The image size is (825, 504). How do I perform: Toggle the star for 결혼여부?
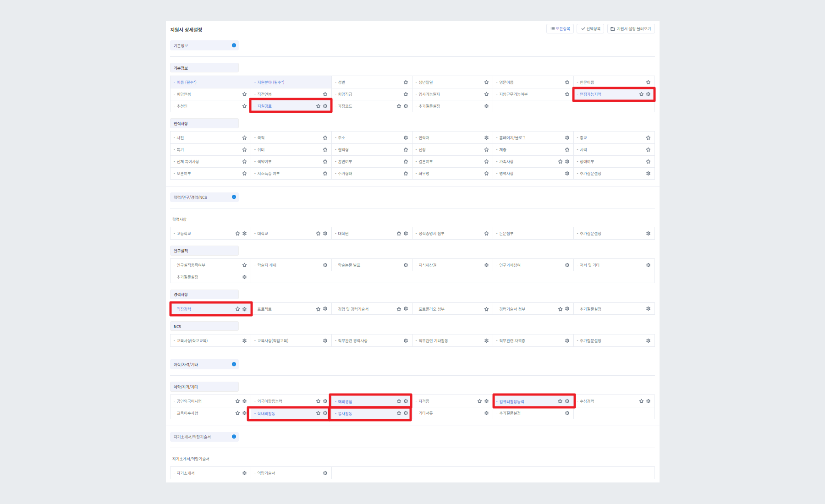click(486, 162)
